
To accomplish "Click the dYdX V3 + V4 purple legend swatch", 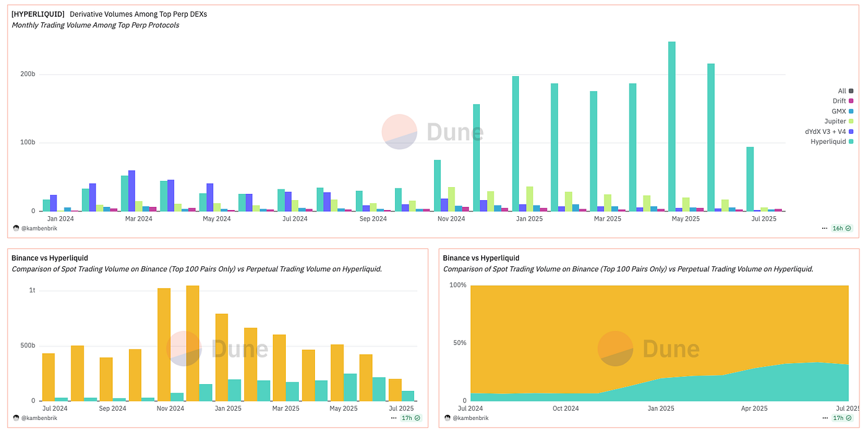I will click(x=851, y=131).
